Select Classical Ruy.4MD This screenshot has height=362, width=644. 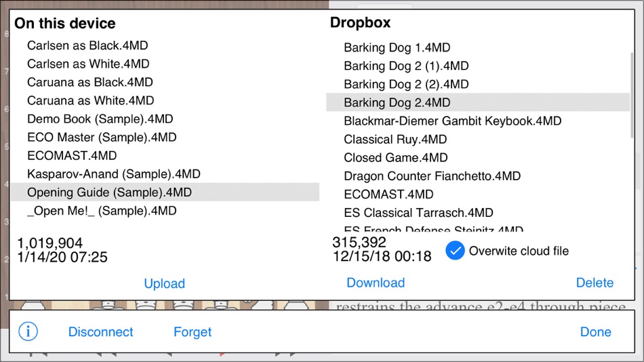pyautogui.click(x=478, y=139)
